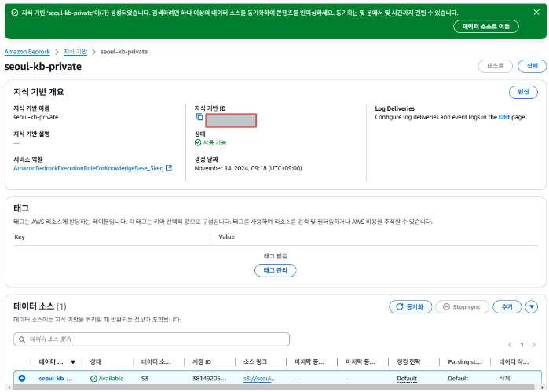Click the 동기화 sync button
The width and height of the screenshot is (549, 392).
410,306
